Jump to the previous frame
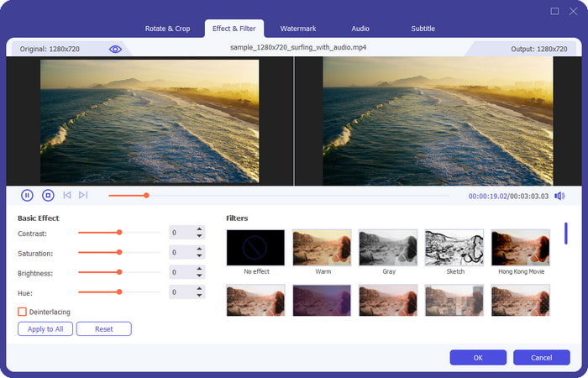 (67, 195)
